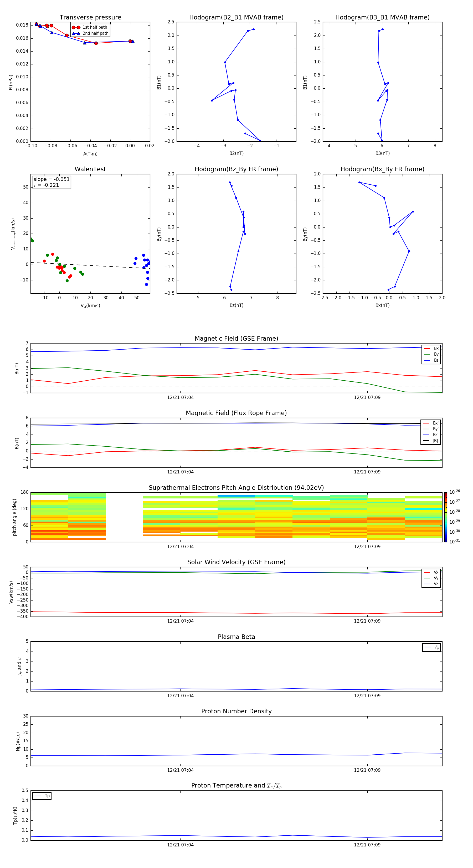Click the 'B2(nT)' x-axis label
Image resolution: width=473 pixels, height=868 pixels.
click(x=236, y=153)
